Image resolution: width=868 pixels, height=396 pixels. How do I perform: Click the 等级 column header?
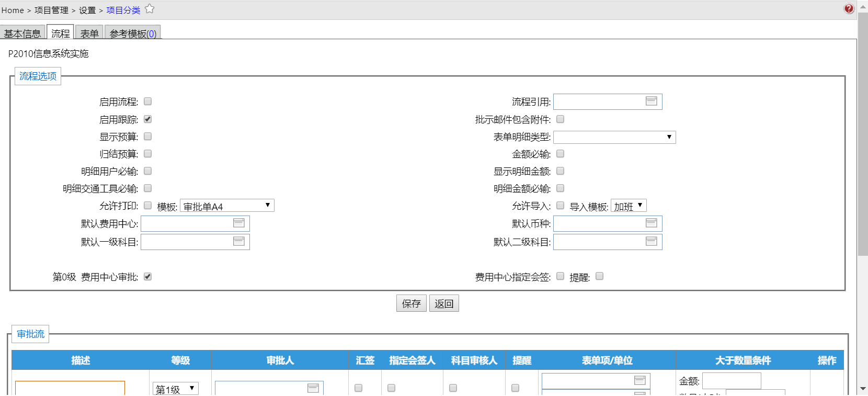[x=180, y=360]
